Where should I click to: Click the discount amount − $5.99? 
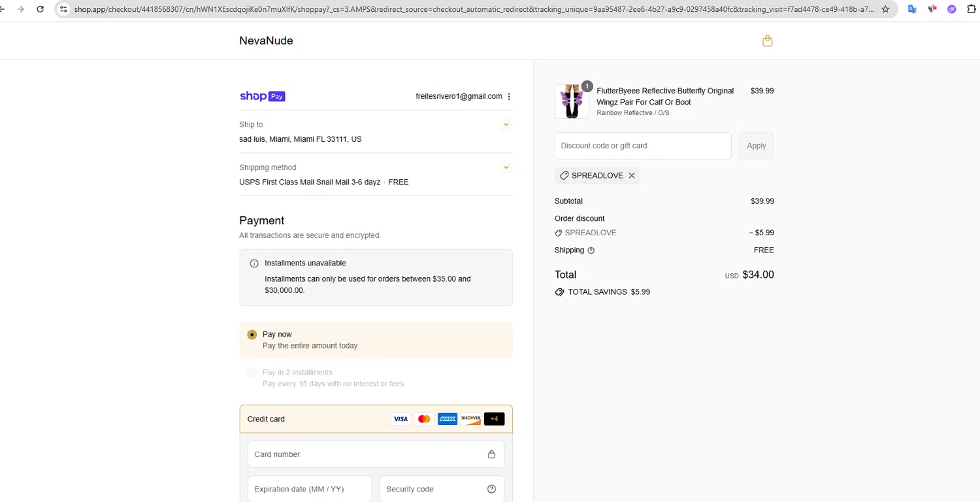point(761,233)
